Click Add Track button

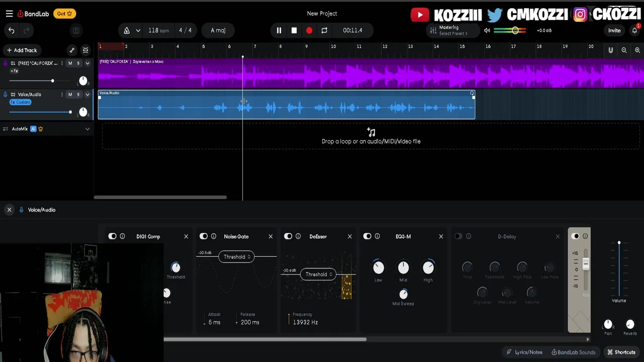point(22,50)
